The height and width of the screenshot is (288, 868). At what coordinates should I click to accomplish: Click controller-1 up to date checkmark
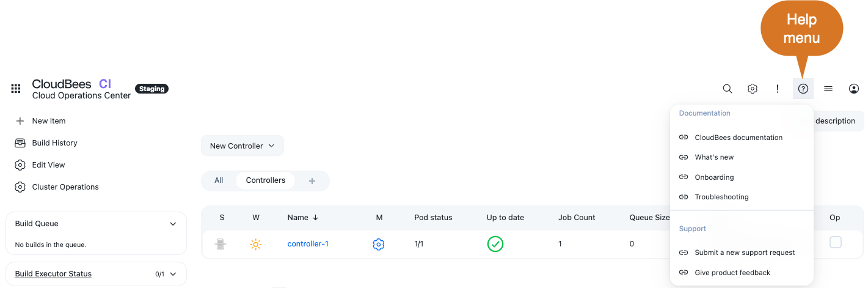point(495,244)
